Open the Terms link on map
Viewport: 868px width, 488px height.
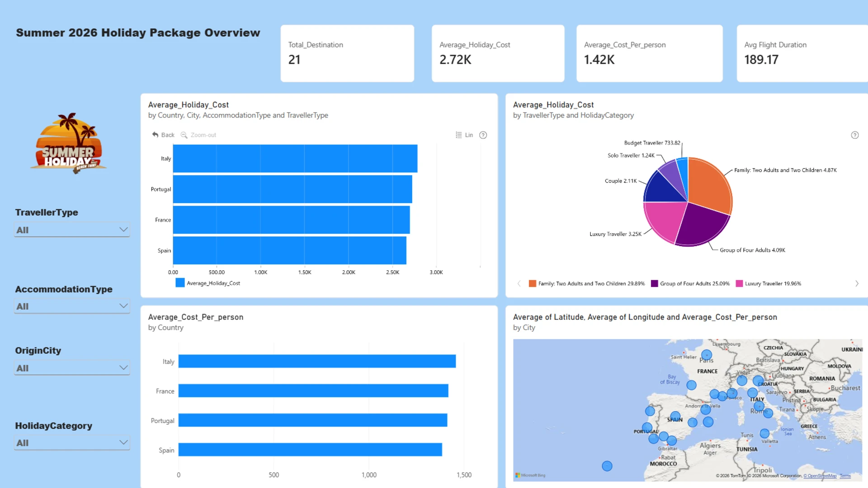pyautogui.click(x=845, y=476)
